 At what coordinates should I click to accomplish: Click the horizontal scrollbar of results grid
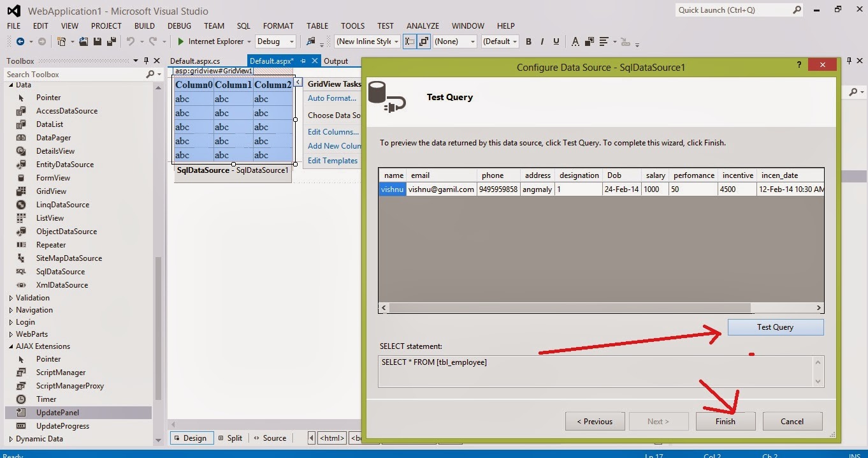[570, 308]
